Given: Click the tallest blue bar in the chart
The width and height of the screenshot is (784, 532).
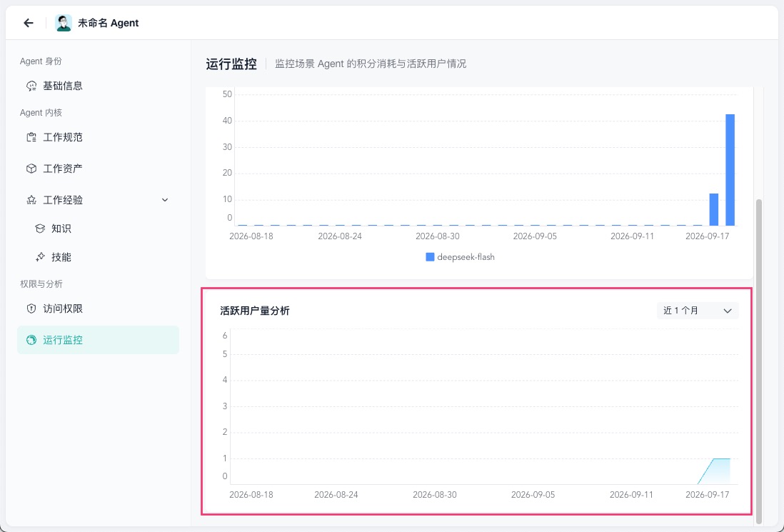Looking at the screenshot, I should [730, 170].
